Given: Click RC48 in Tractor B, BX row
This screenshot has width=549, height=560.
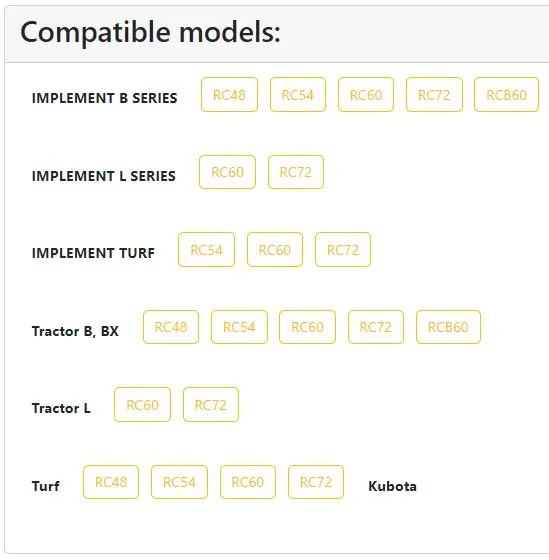Looking at the screenshot, I should point(171,327).
